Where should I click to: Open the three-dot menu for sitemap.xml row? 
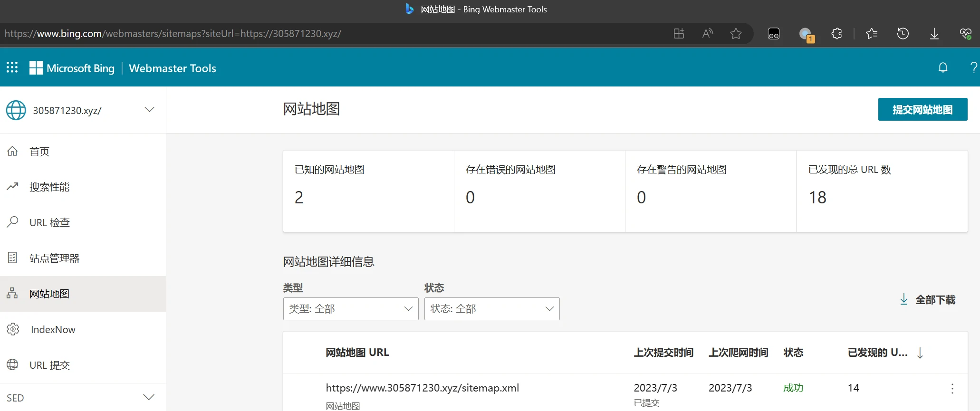[x=952, y=389]
